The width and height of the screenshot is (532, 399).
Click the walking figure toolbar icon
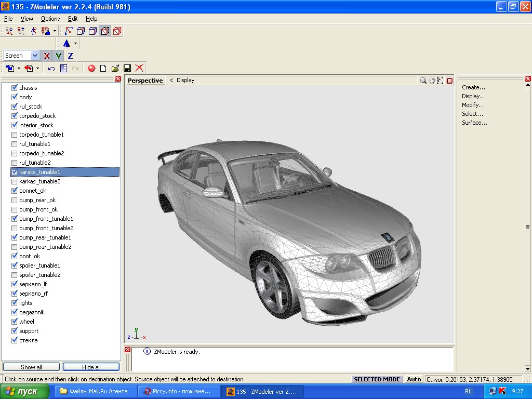click(x=33, y=31)
